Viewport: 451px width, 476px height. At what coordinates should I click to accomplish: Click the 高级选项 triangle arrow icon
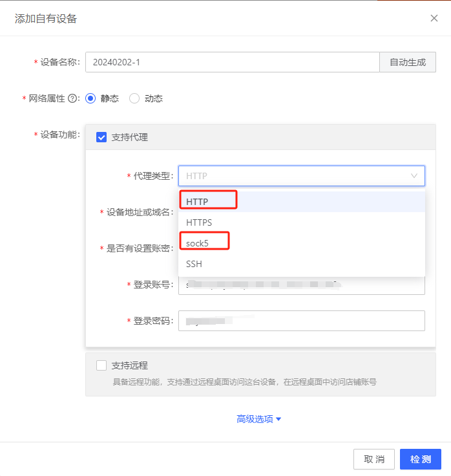point(278,419)
